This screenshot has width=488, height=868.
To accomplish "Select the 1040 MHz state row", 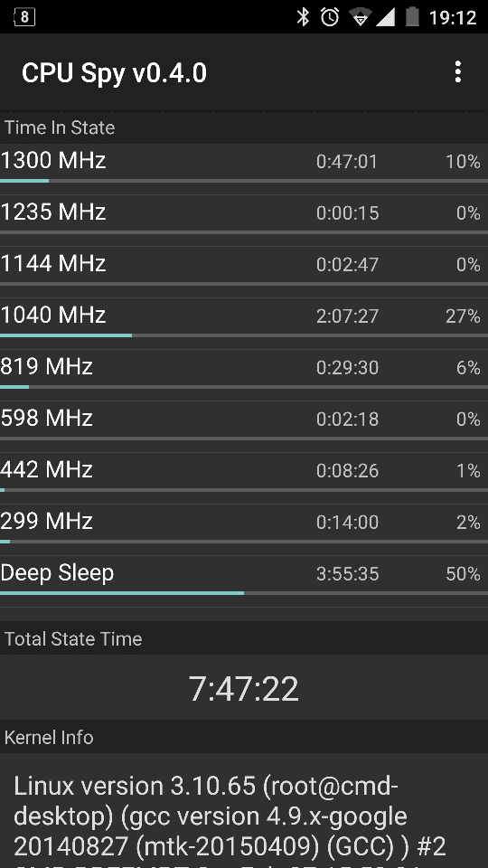I will tap(244, 318).
